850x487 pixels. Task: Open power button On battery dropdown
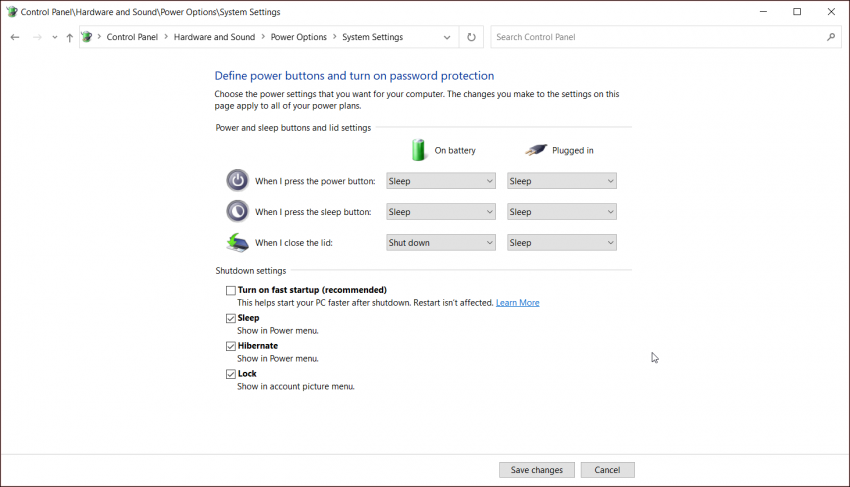(441, 181)
